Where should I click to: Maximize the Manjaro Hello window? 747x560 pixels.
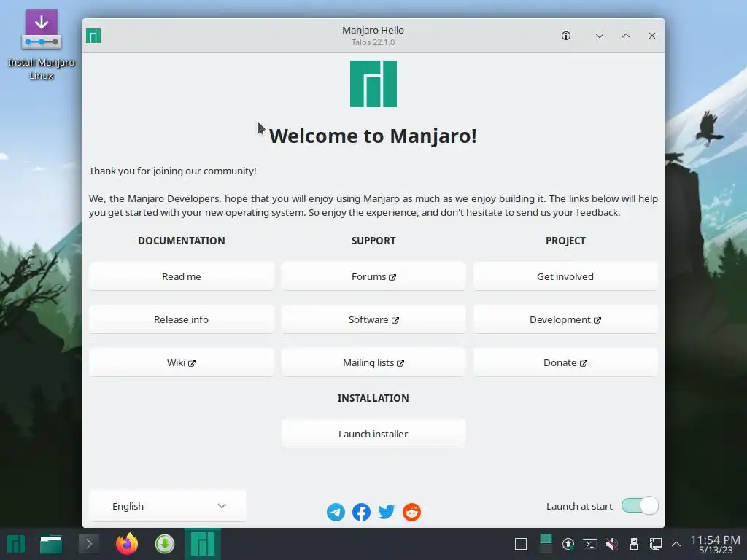[625, 36]
